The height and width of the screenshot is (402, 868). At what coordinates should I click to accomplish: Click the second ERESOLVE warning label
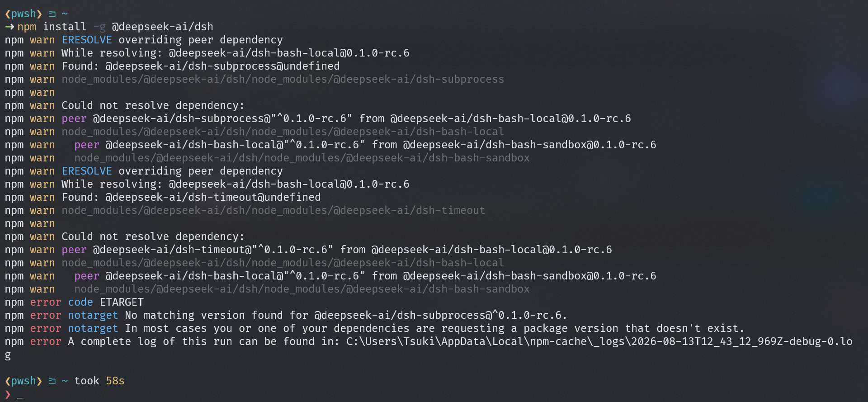pos(87,171)
